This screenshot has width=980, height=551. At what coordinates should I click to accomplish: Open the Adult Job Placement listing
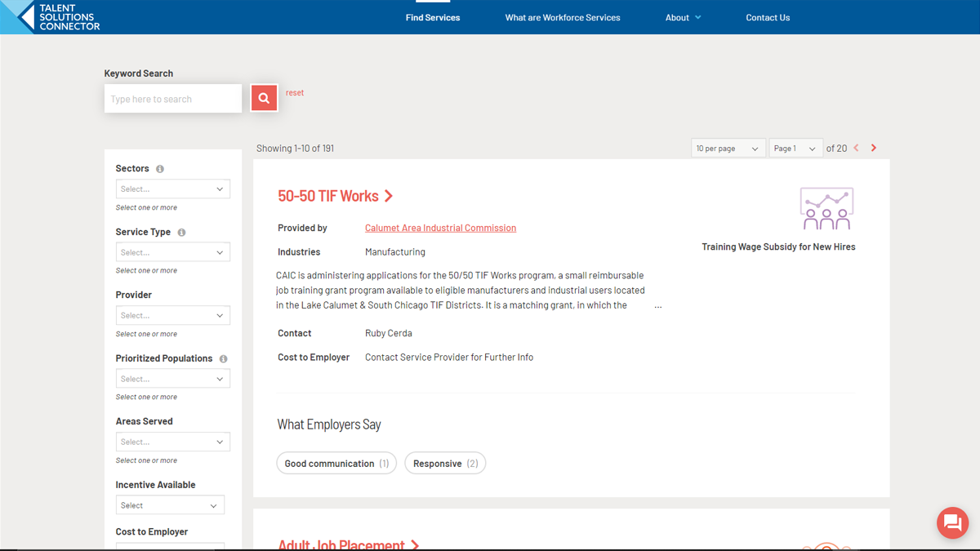tap(341, 544)
